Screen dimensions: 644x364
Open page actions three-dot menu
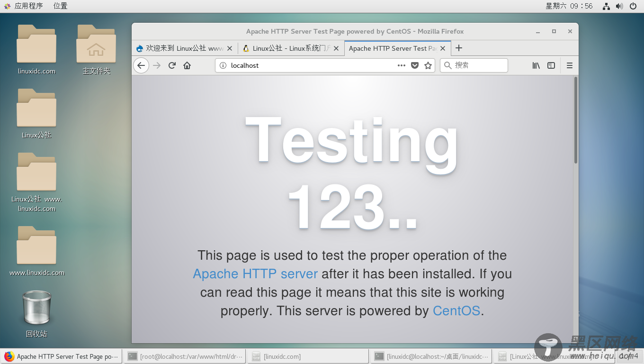click(x=402, y=65)
